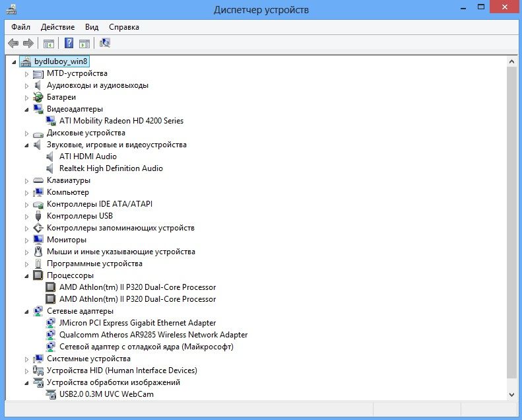Expand Аудиовходы и аудиовыходы node

pyautogui.click(x=26, y=86)
